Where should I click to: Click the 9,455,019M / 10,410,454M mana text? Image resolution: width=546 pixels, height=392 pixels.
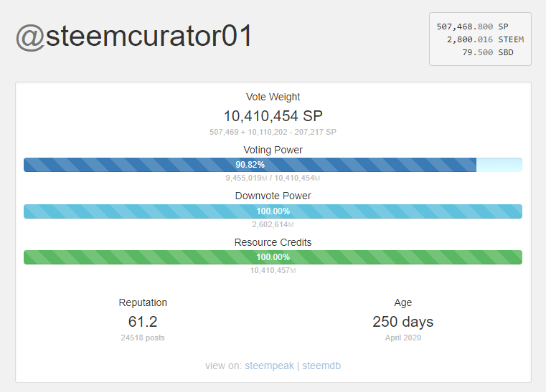coord(273,178)
